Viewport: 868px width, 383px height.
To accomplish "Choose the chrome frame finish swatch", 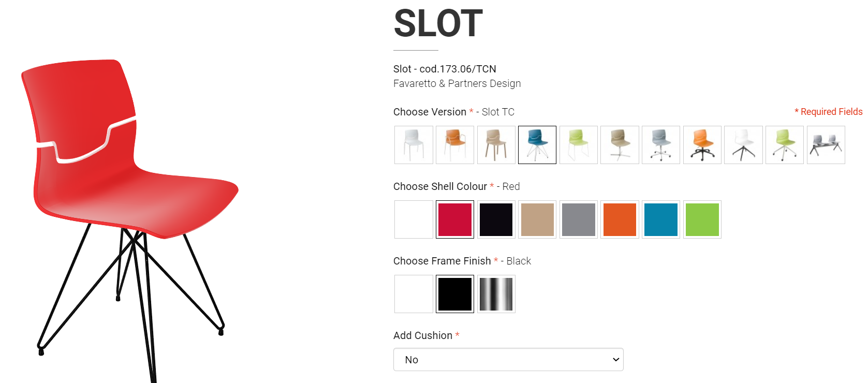I will (496, 294).
